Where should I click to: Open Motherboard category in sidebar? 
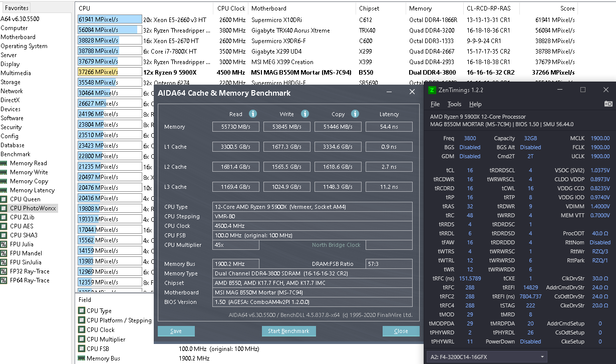click(x=18, y=37)
